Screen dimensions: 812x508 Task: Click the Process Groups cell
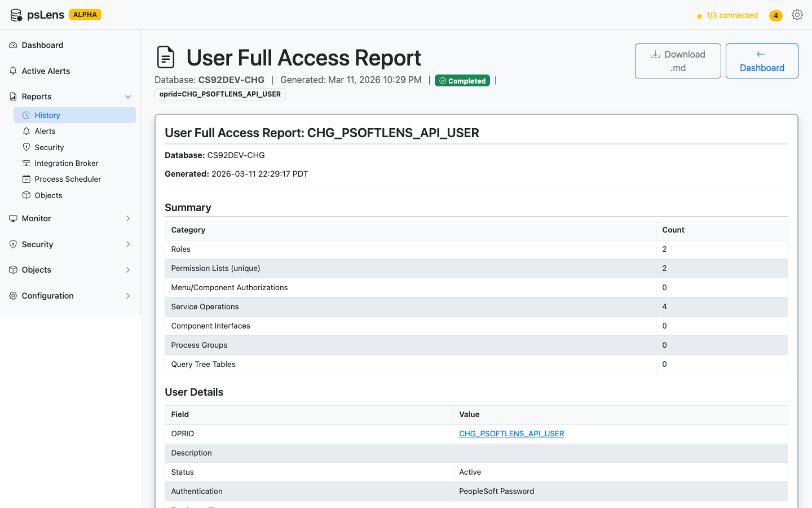point(411,345)
